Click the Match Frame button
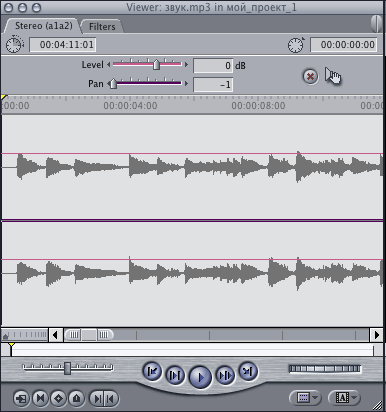Viewport: 386px width, 412px height. [x=22, y=398]
